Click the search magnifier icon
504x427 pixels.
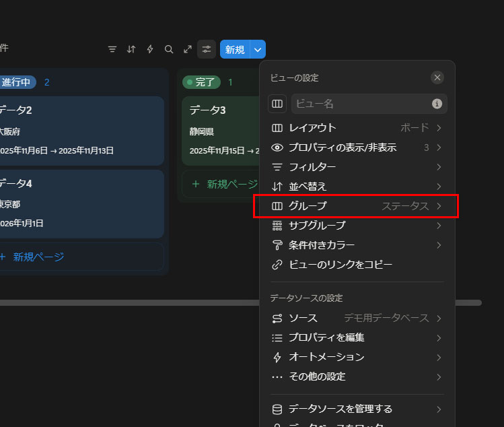pyautogui.click(x=169, y=49)
